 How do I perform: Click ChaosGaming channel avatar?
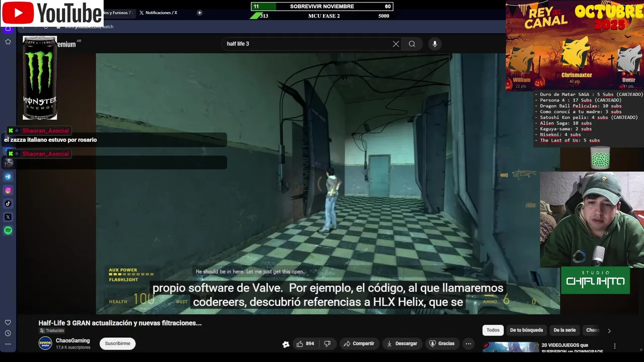click(45, 343)
